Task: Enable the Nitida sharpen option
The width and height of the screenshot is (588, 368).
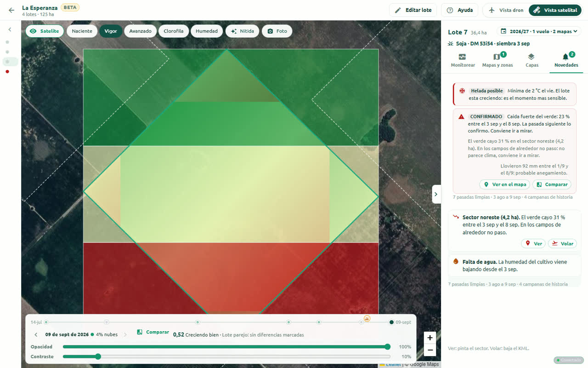Action: [x=242, y=31]
